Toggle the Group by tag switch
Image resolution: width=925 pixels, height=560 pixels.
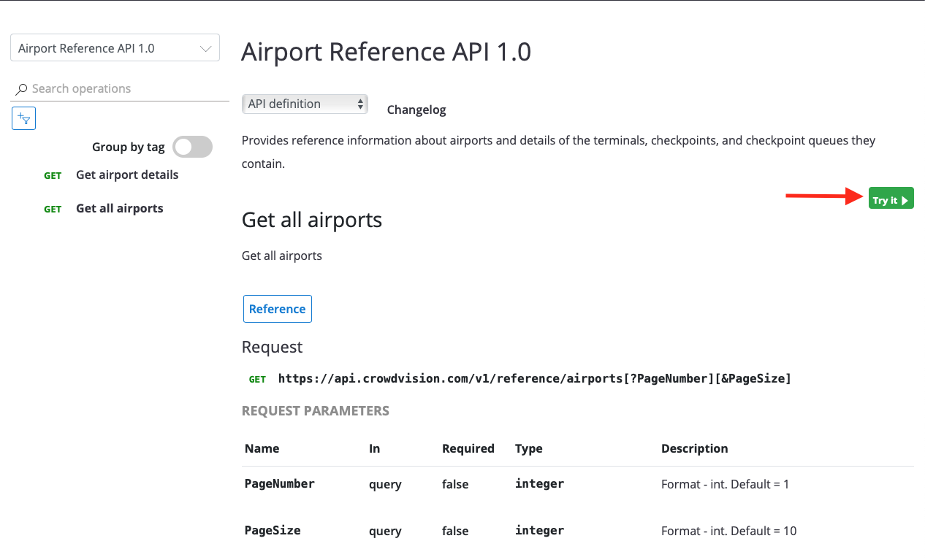pyautogui.click(x=192, y=147)
